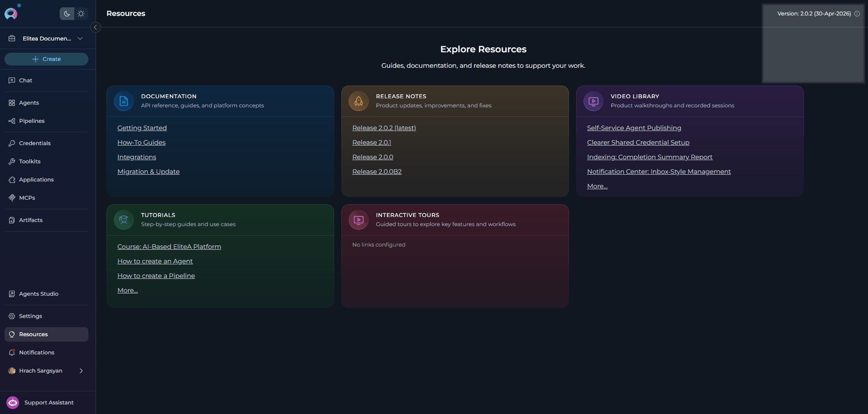
Task: Click the Support Assistant bot icon
Action: (x=13, y=403)
